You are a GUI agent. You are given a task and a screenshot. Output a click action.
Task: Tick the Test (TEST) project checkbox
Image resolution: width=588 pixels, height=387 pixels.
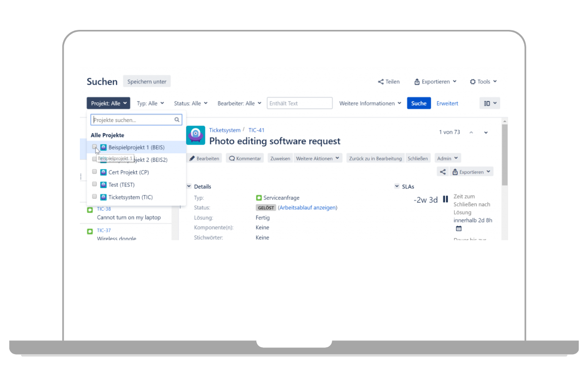(x=95, y=184)
